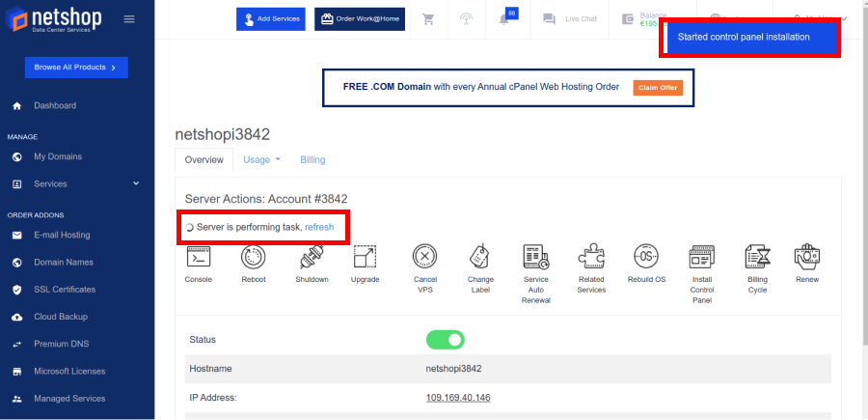Click the My Domains globe icon
This screenshot has width=868, height=420.
[x=16, y=156]
